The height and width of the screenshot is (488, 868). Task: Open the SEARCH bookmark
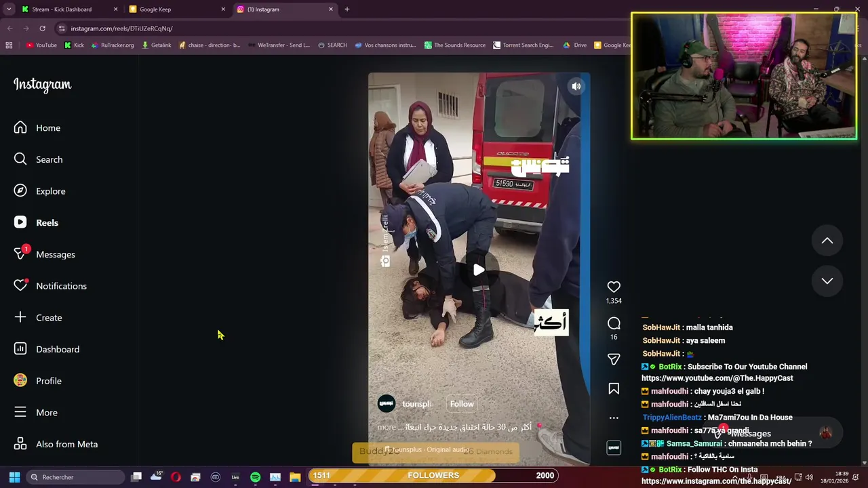pos(332,45)
